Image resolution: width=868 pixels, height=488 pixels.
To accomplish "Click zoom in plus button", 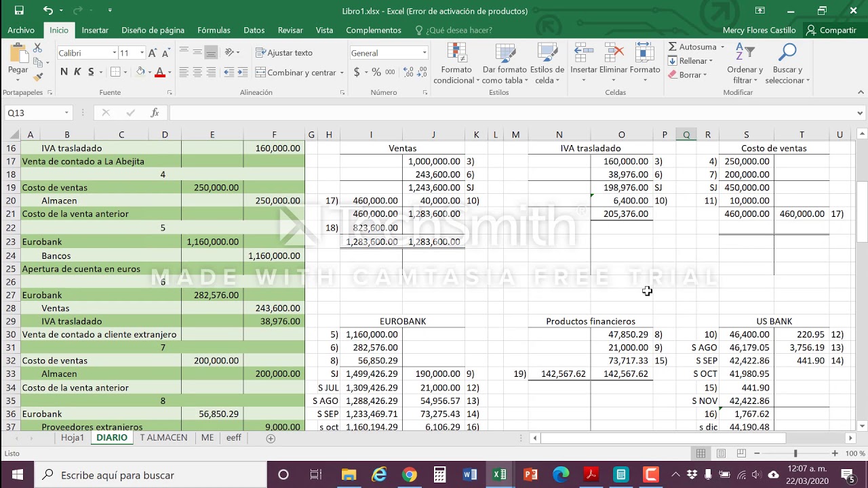I will (835, 453).
